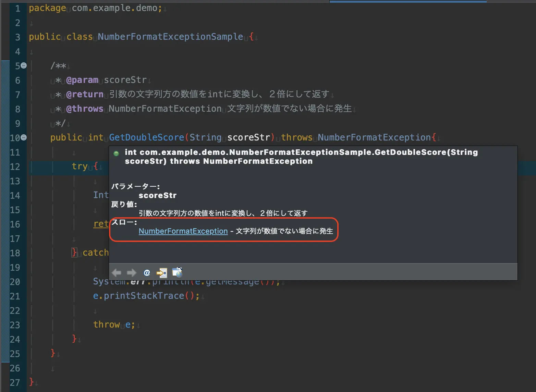Collapse the GetDoubleScore method at line 10
This screenshot has width=536, height=392.
click(x=23, y=137)
